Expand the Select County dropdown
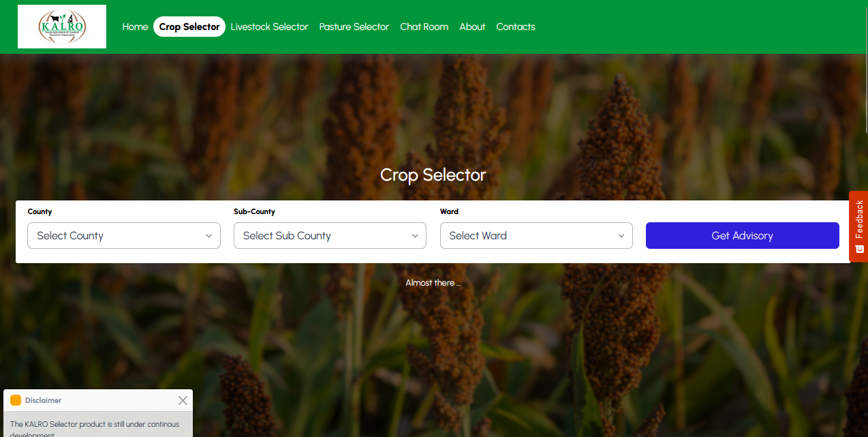Image resolution: width=868 pixels, height=437 pixels. 124,236
